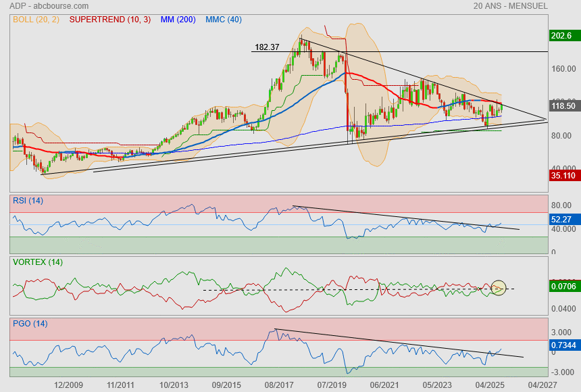Screen dimensions: 581x392
Task: Select the MMC (40) legend label
Action: 224,20
